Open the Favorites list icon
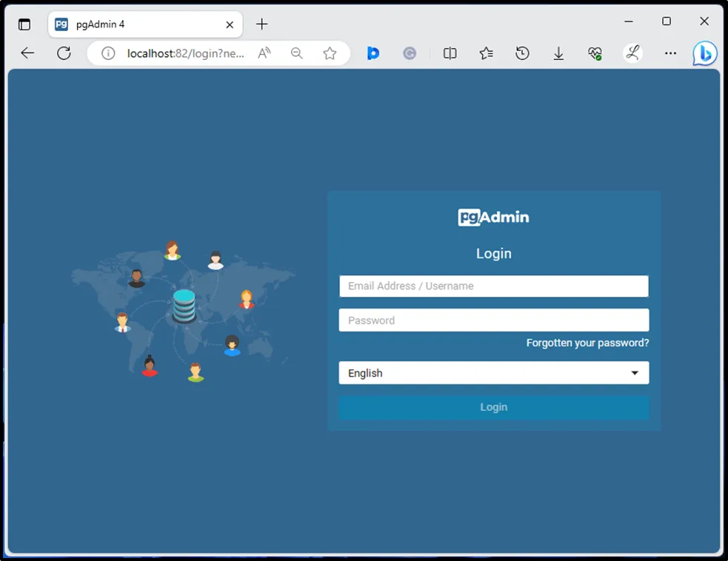The width and height of the screenshot is (728, 561). pos(486,53)
